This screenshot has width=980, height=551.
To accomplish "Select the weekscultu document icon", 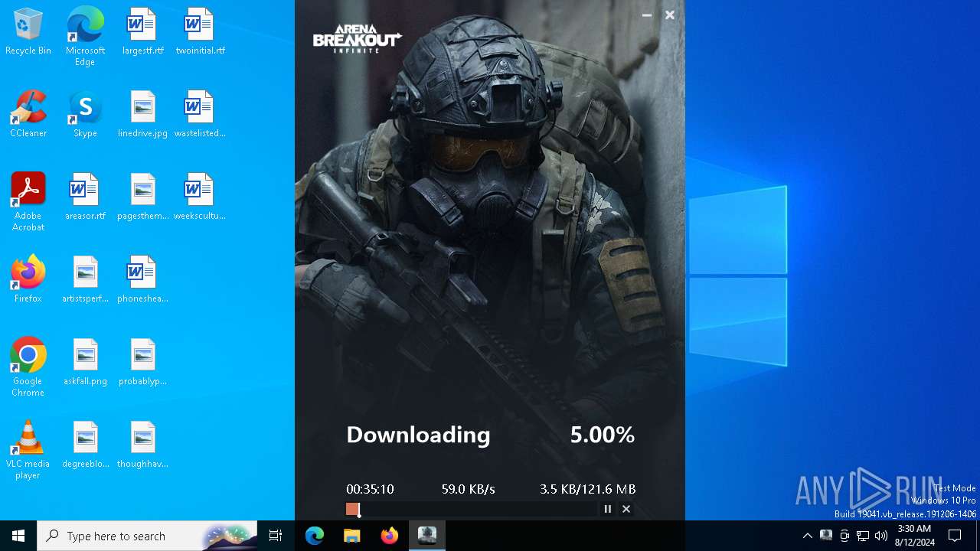I will pos(200,197).
